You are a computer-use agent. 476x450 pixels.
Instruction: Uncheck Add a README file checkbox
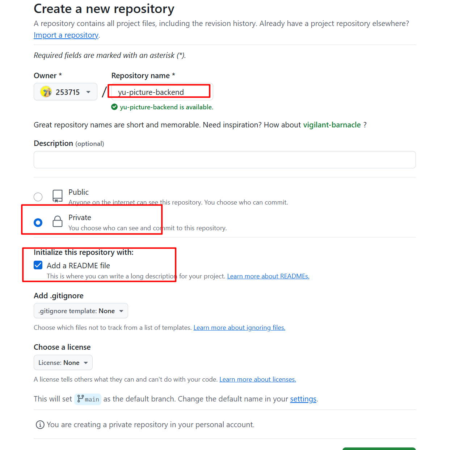click(x=38, y=265)
